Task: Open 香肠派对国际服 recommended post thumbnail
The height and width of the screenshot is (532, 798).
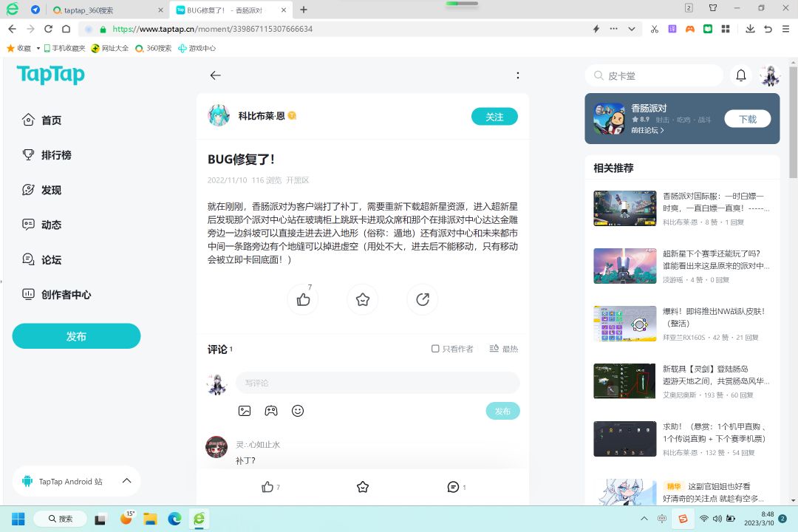Action: [x=625, y=208]
